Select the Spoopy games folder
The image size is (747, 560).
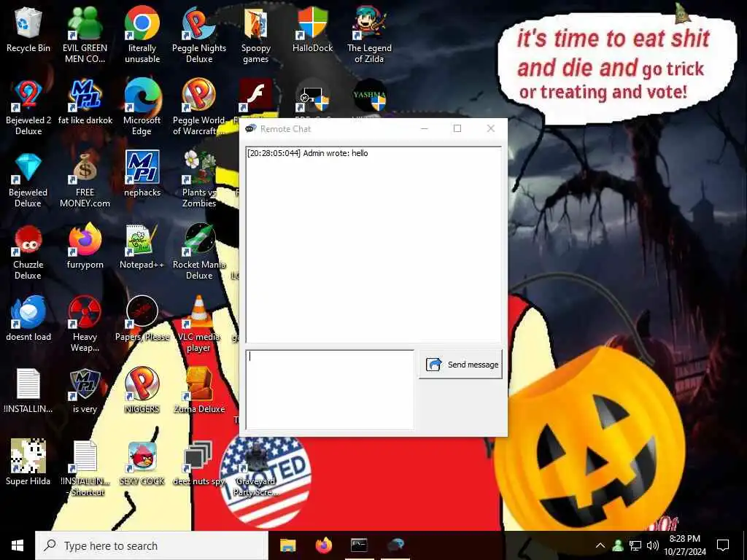(256, 35)
